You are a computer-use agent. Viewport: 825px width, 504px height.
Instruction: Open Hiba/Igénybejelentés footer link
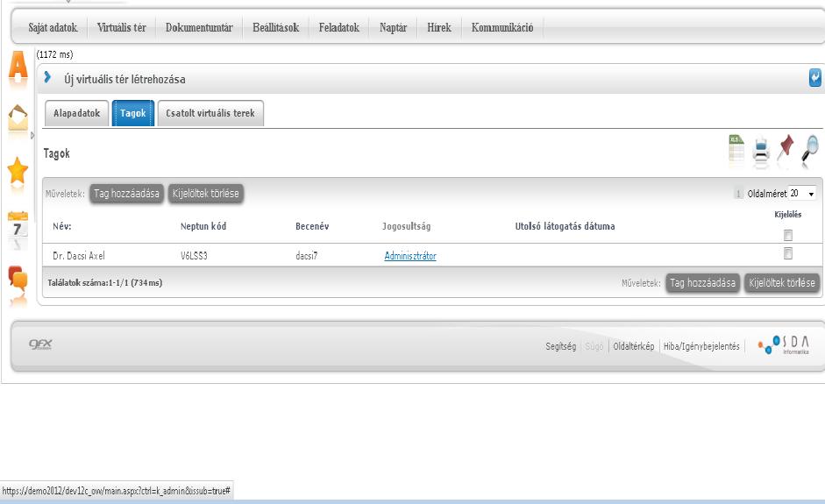pos(701,346)
